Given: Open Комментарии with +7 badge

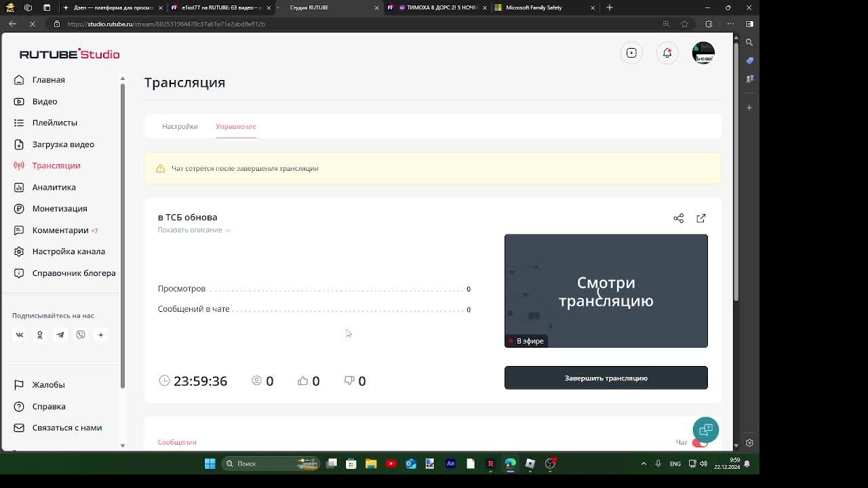Looking at the screenshot, I should click(x=56, y=230).
